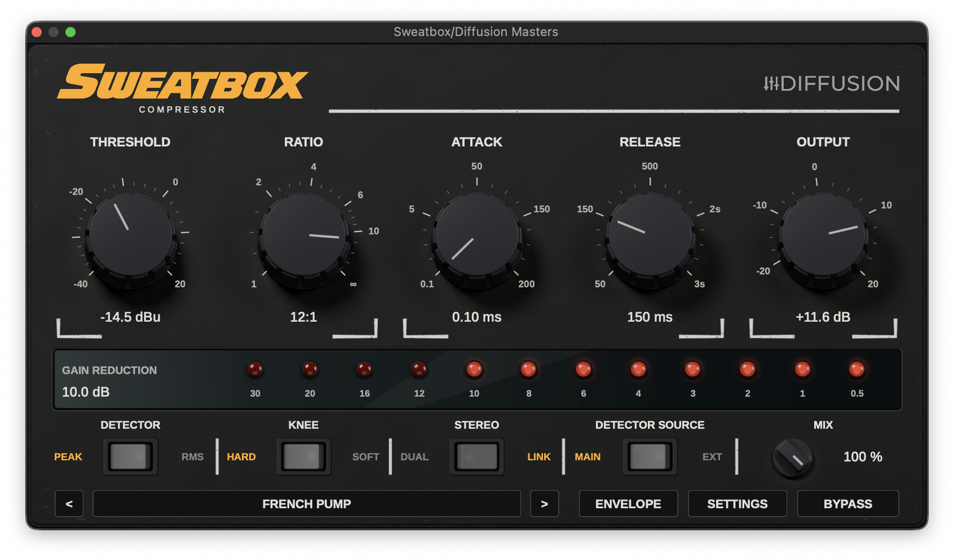Click the Threshold knob
954x560 pixels.
pyautogui.click(x=130, y=236)
